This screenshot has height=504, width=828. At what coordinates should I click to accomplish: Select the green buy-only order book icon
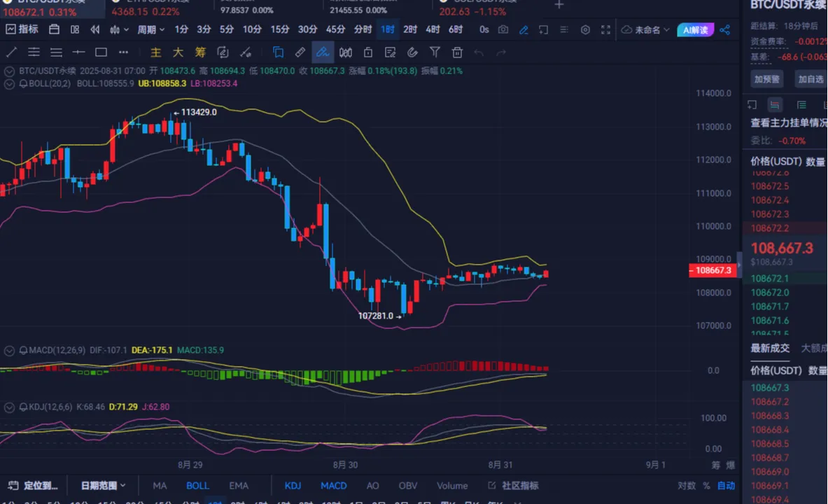[x=801, y=104]
